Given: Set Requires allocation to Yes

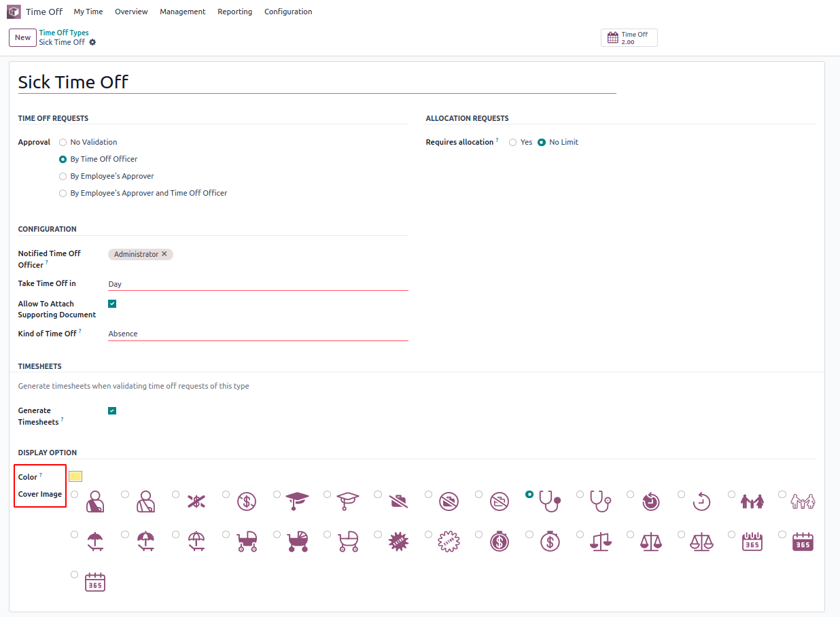Looking at the screenshot, I should (x=513, y=143).
